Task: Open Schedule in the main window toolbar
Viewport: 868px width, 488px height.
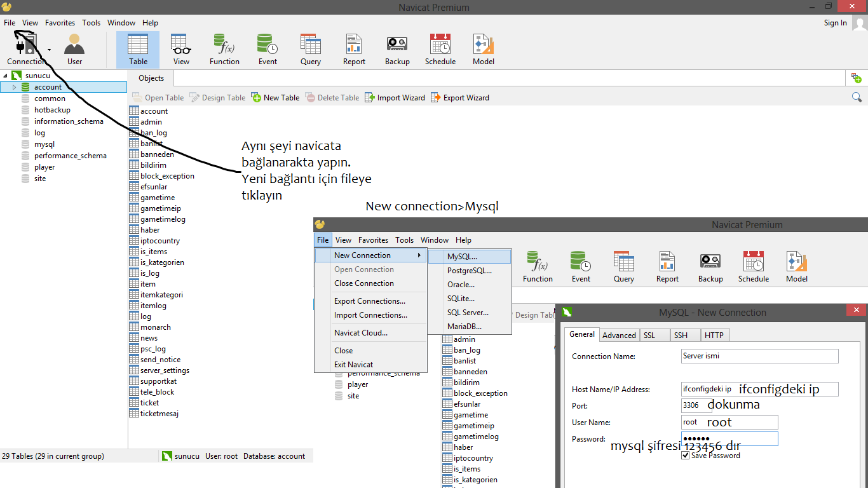Action: pos(440,50)
